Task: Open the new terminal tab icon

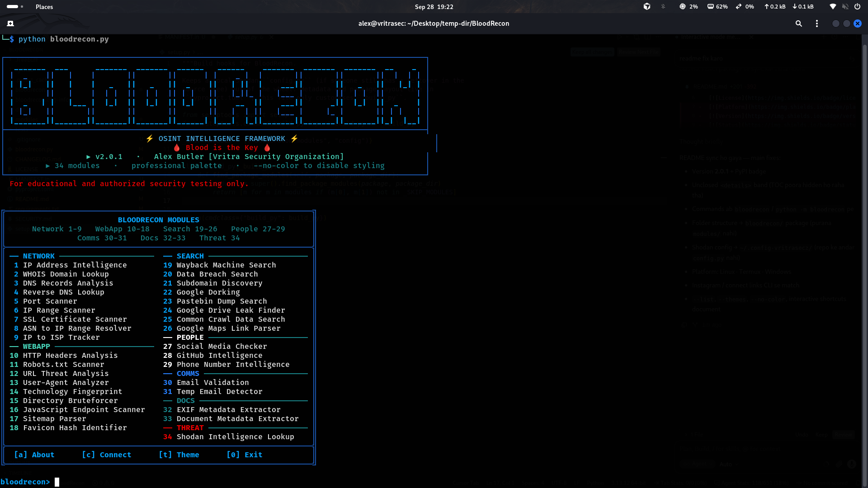Action: [10, 23]
